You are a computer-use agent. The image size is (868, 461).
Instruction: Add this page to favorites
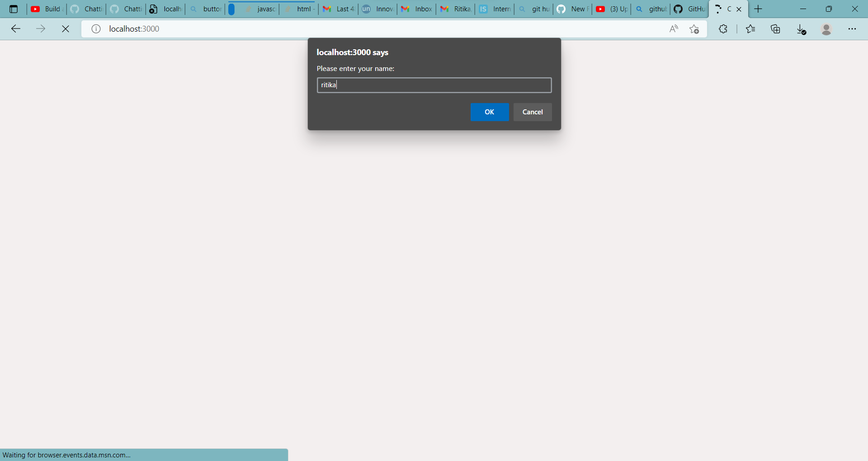click(694, 29)
